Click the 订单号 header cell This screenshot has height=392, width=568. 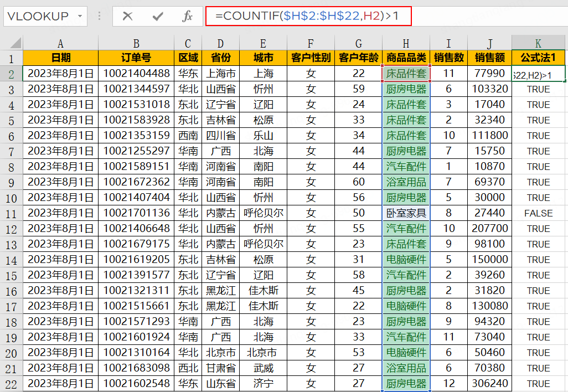(136, 58)
